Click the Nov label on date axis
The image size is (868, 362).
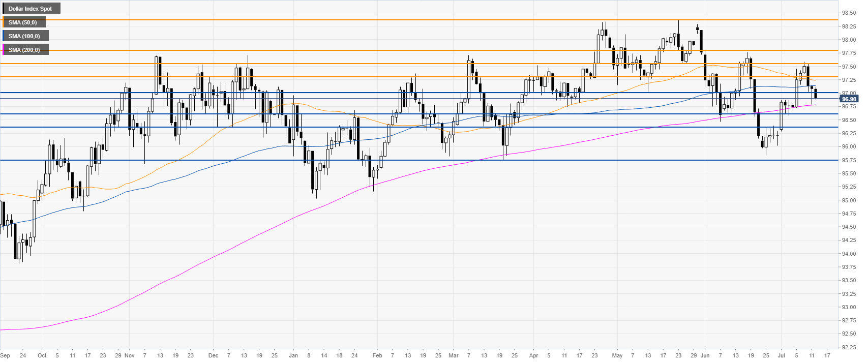tap(129, 355)
